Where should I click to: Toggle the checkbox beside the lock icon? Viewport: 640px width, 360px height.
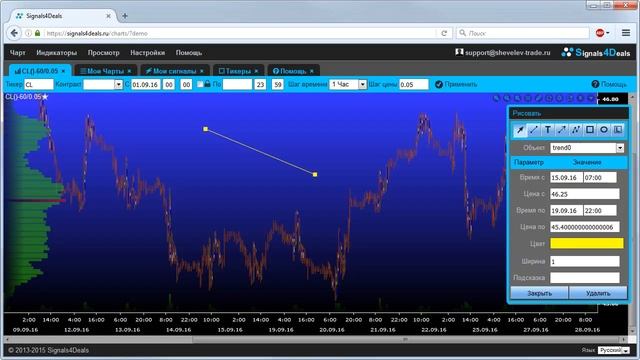pos(200,84)
